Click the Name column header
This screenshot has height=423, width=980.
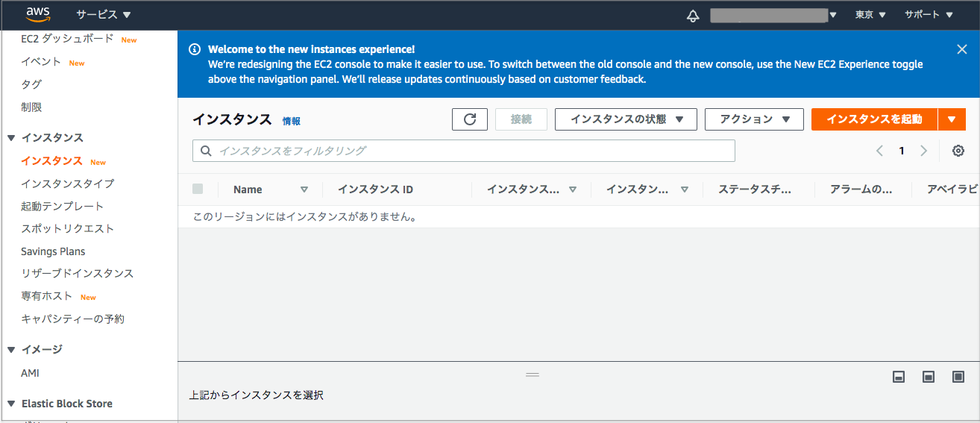(248, 189)
